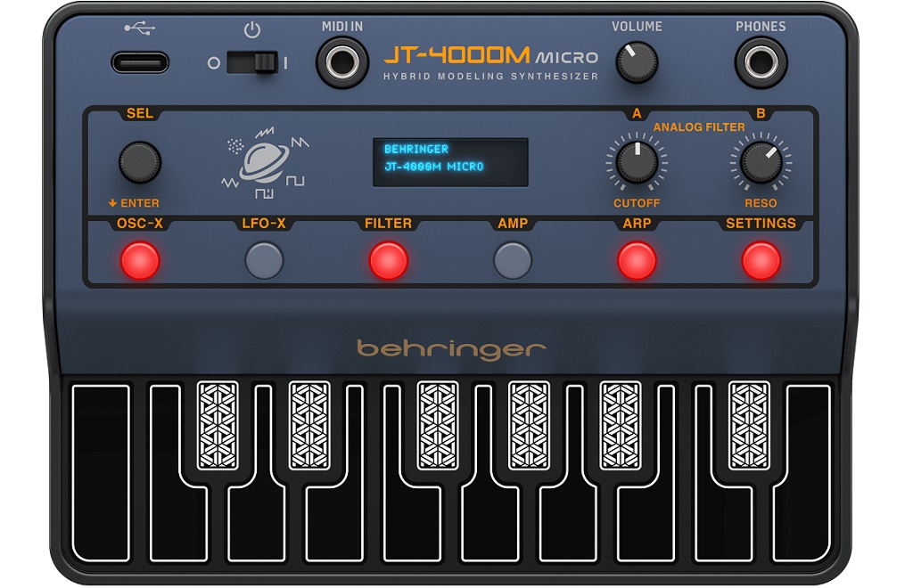The height and width of the screenshot is (588, 913).
Task: Click the USB symbol above the port
Action: pos(139,28)
